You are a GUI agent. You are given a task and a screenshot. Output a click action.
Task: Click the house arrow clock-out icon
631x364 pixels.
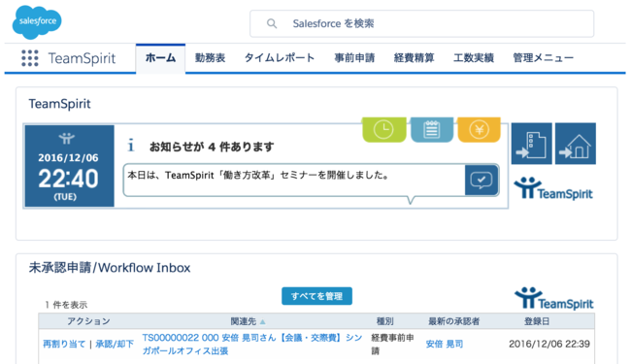(576, 144)
